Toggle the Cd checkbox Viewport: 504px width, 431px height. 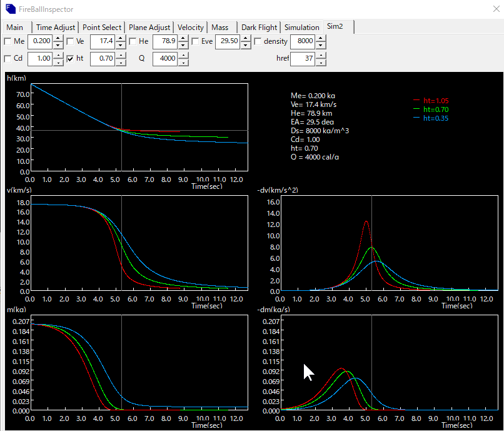click(x=8, y=59)
